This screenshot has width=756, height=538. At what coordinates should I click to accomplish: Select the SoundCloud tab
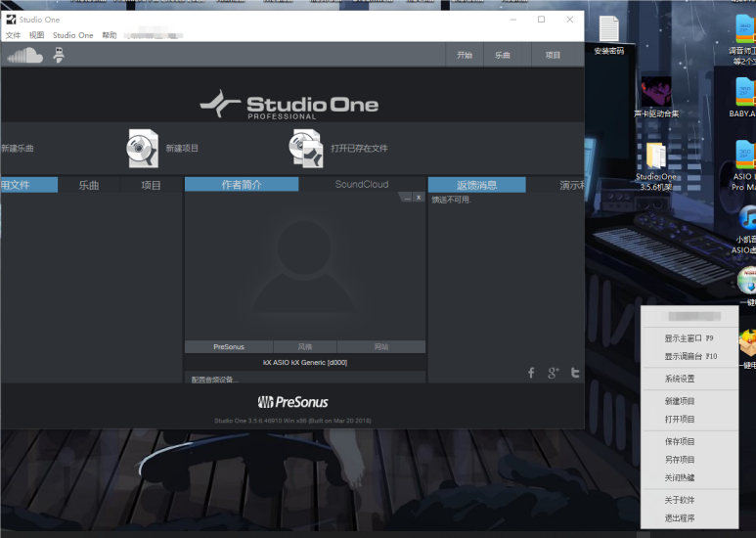pos(362,185)
